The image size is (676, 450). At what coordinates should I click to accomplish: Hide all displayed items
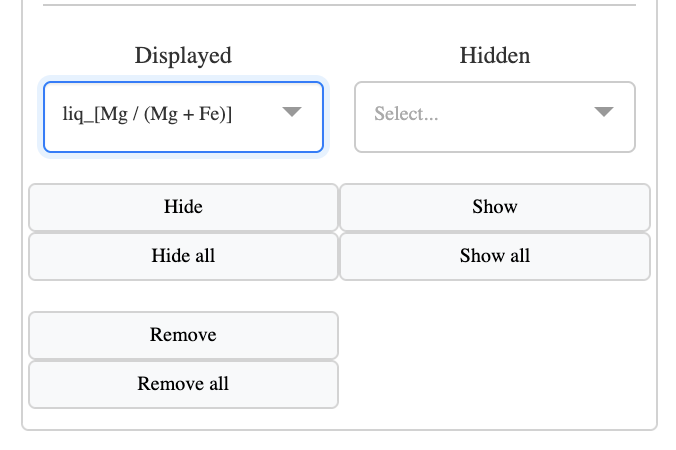[183, 256]
